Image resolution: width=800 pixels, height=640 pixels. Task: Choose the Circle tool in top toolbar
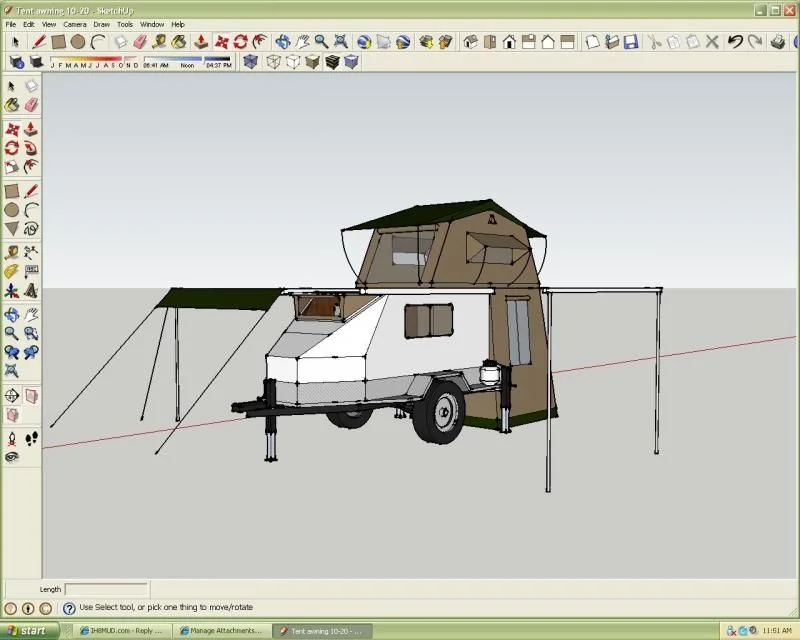click(78, 42)
